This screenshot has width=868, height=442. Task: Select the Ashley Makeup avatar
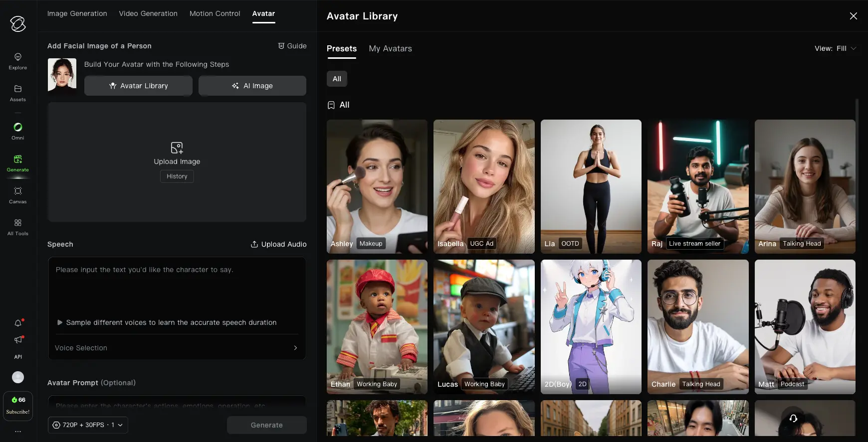pyautogui.click(x=377, y=186)
